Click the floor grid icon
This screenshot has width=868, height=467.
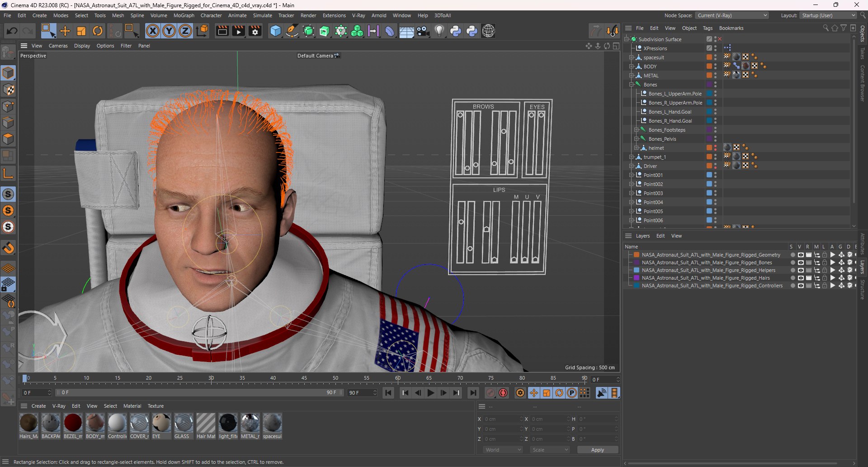[x=406, y=31]
